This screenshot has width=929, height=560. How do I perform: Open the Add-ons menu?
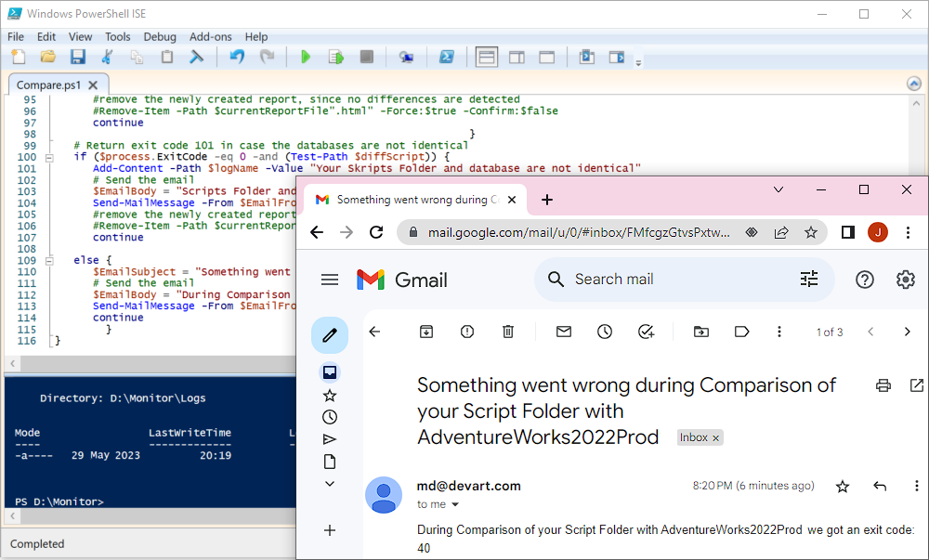210,37
